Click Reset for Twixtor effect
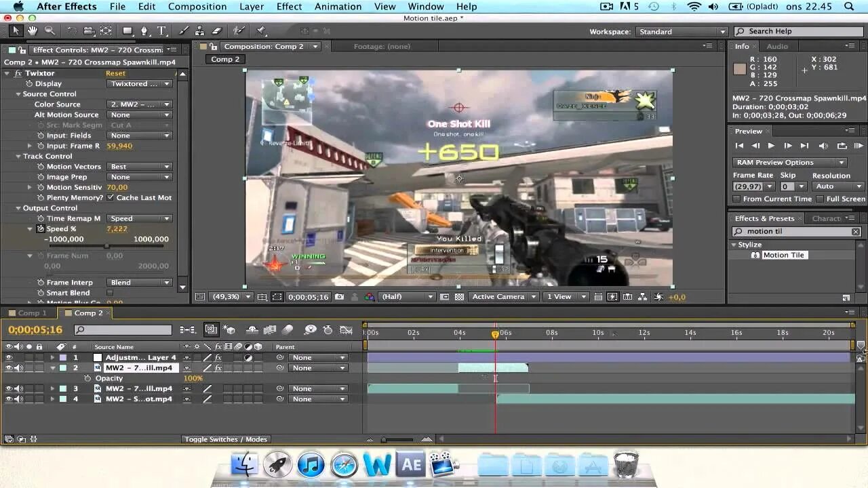Viewport: 868px width, 488px height. coord(115,73)
